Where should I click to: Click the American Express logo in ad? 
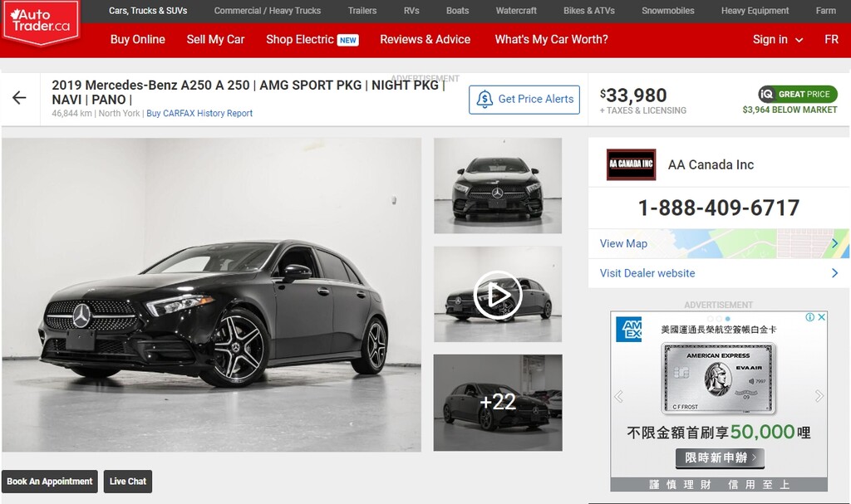(628, 330)
